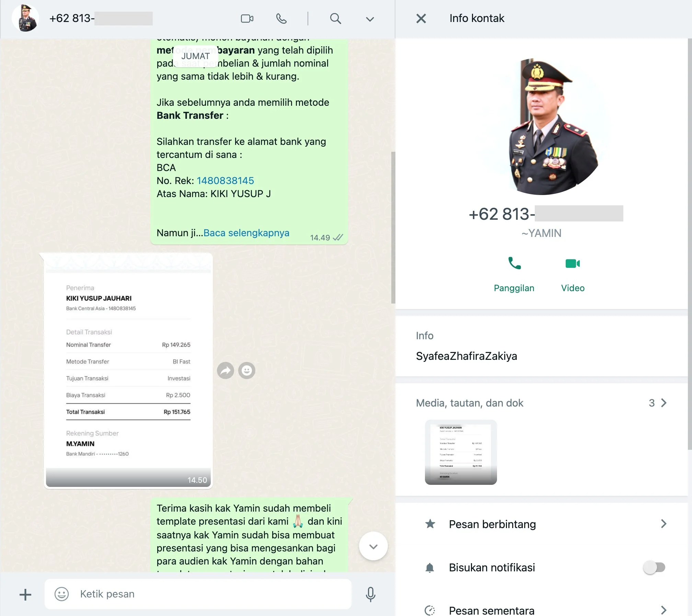Image resolution: width=692 pixels, height=616 pixels.
Task: Open chat menu dropdown chevron in header
Action: coord(370,19)
